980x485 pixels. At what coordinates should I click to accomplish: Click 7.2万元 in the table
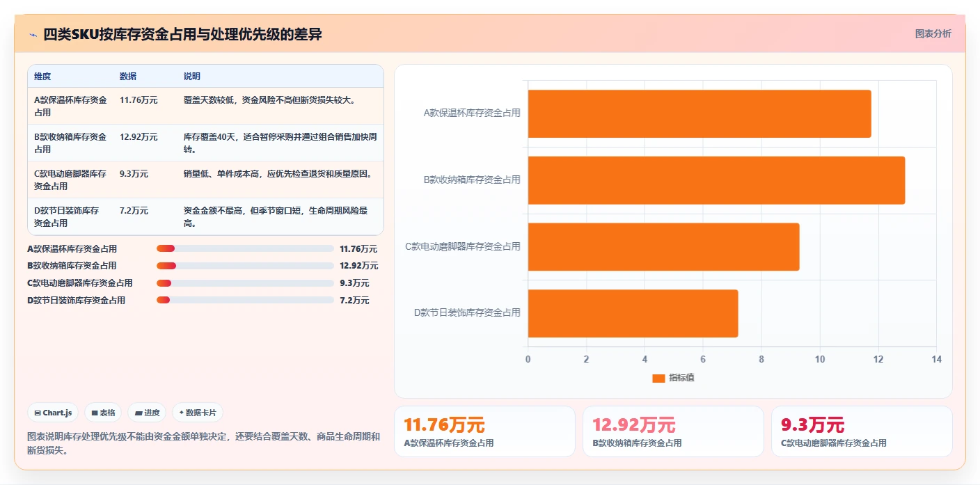coord(134,211)
